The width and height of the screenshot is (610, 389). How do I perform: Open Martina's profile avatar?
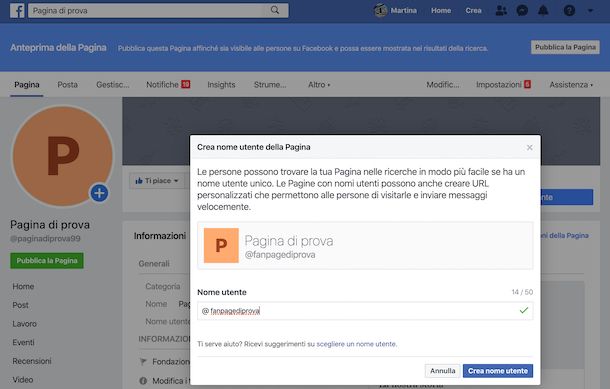[380, 11]
